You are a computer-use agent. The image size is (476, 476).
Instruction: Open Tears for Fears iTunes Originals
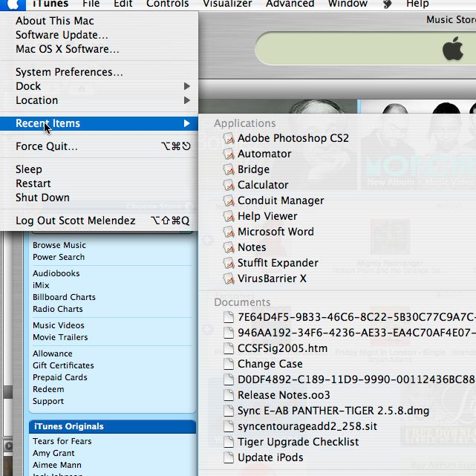62,441
